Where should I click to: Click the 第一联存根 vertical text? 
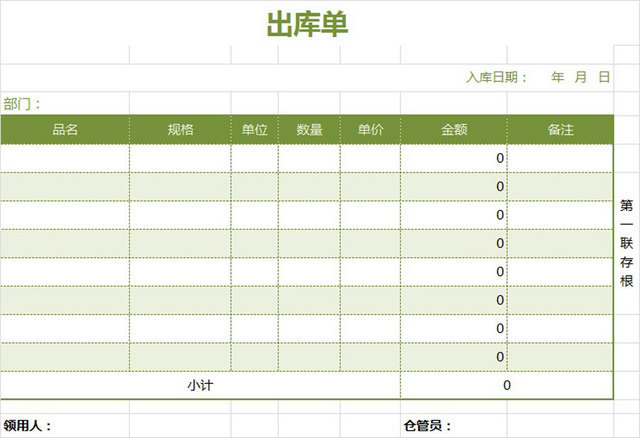[627, 243]
